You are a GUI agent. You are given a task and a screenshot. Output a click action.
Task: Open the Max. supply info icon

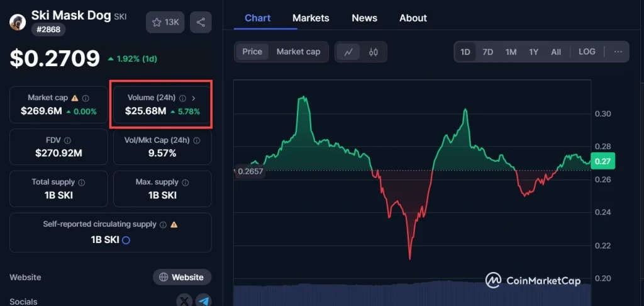click(x=186, y=182)
